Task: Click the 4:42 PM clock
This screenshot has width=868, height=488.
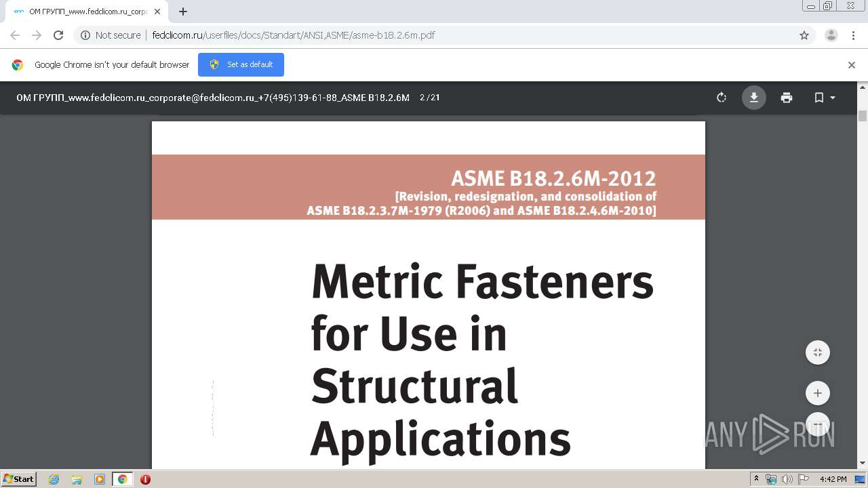Action: click(x=833, y=479)
